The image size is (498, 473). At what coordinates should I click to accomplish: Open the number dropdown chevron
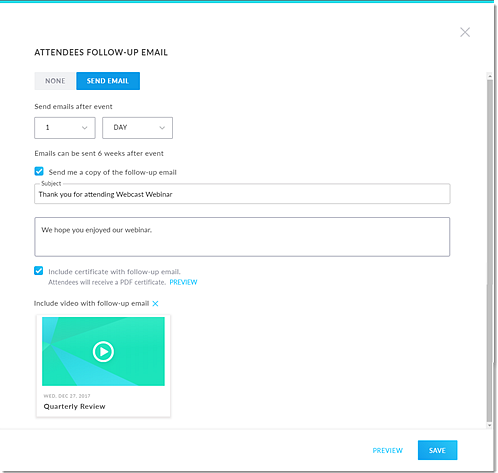[85, 128]
